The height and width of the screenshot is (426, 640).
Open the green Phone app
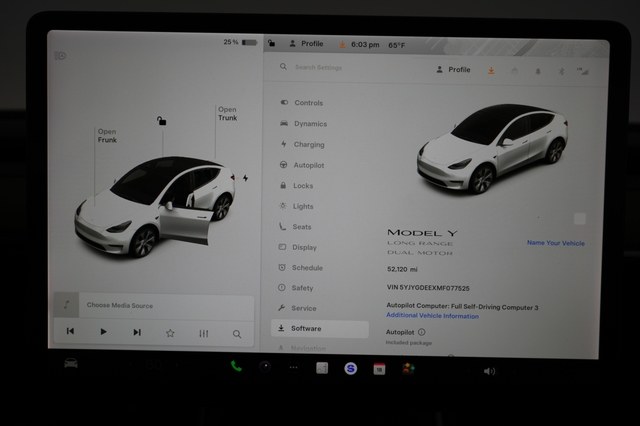pyautogui.click(x=236, y=366)
